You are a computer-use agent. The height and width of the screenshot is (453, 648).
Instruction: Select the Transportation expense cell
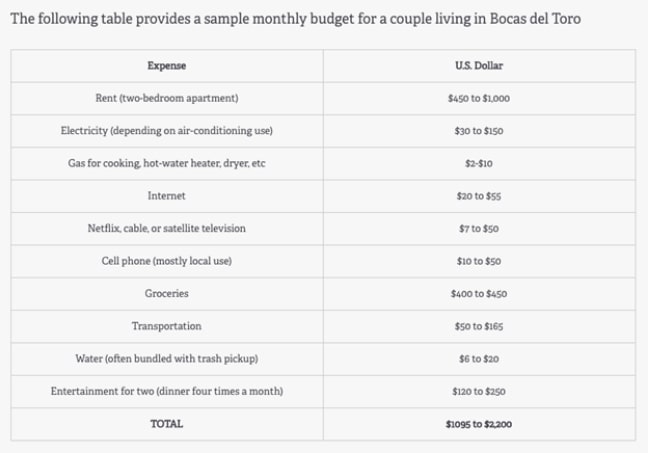(167, 326)
